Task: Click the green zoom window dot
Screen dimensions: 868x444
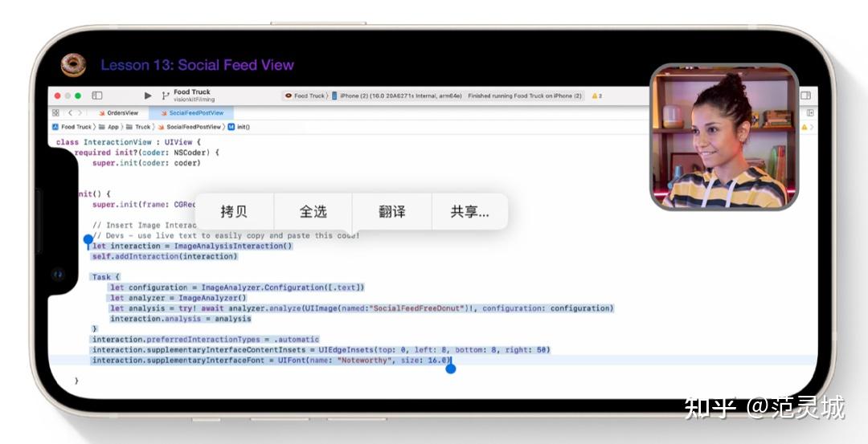Action: tap(78, 96)
